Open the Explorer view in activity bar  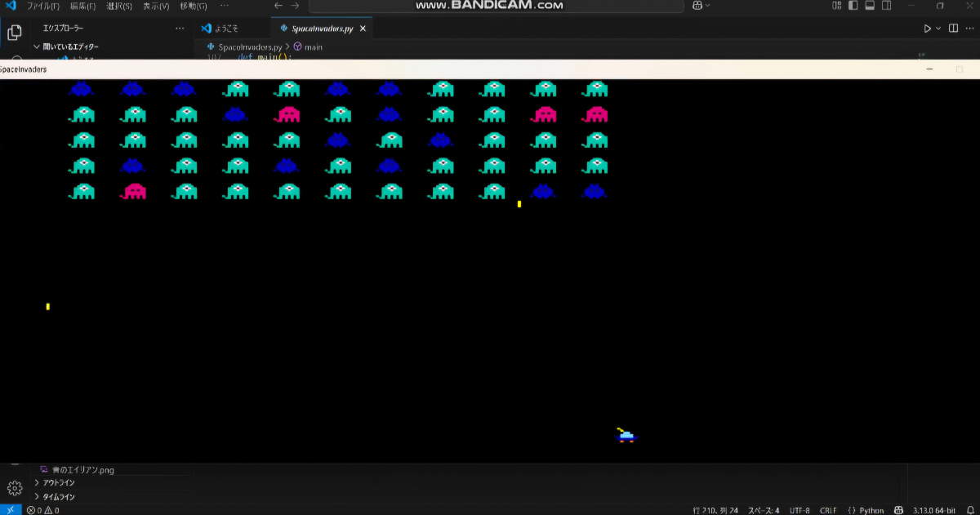coord(14,33)
